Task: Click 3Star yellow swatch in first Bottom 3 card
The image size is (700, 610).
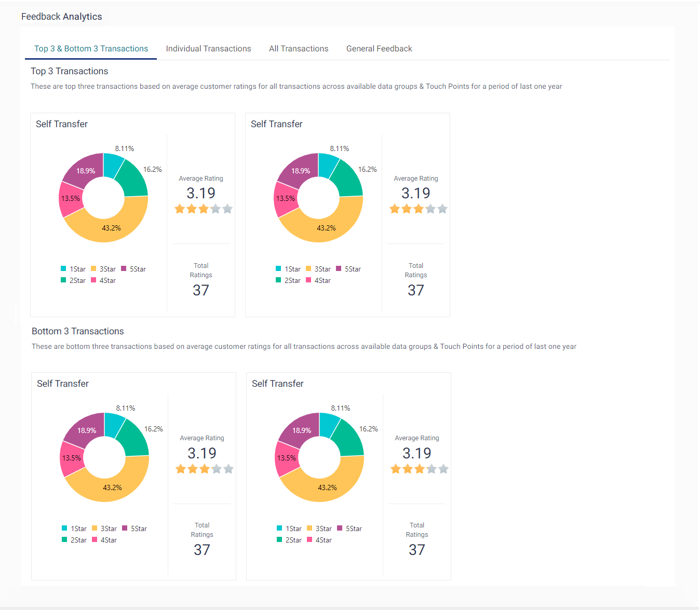Action: pyautogui.click(x=95, y=528)
